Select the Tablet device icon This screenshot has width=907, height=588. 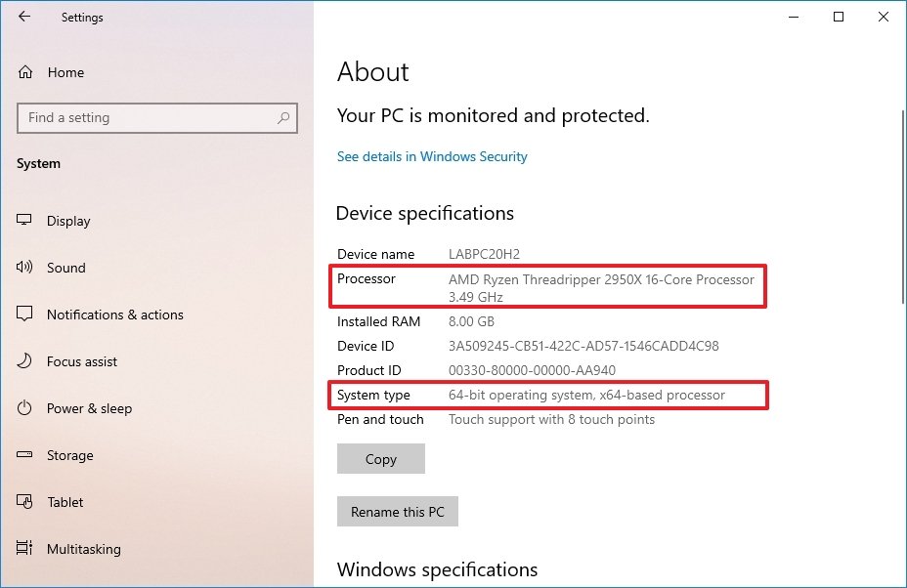23,502
